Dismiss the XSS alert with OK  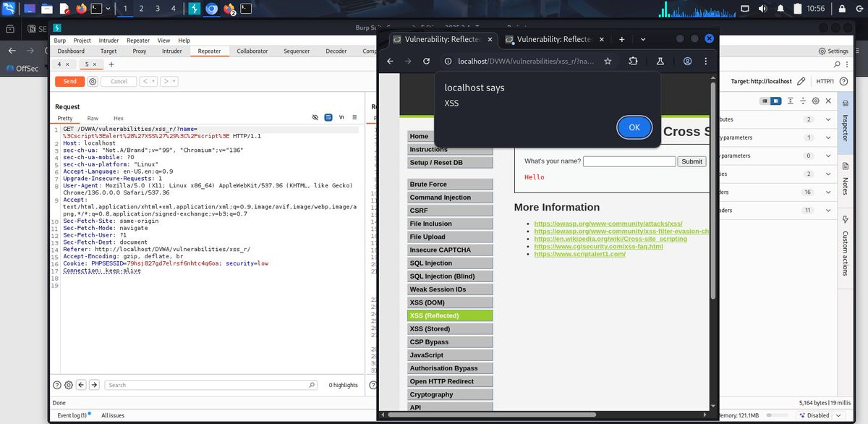click(x=634, y=127)
